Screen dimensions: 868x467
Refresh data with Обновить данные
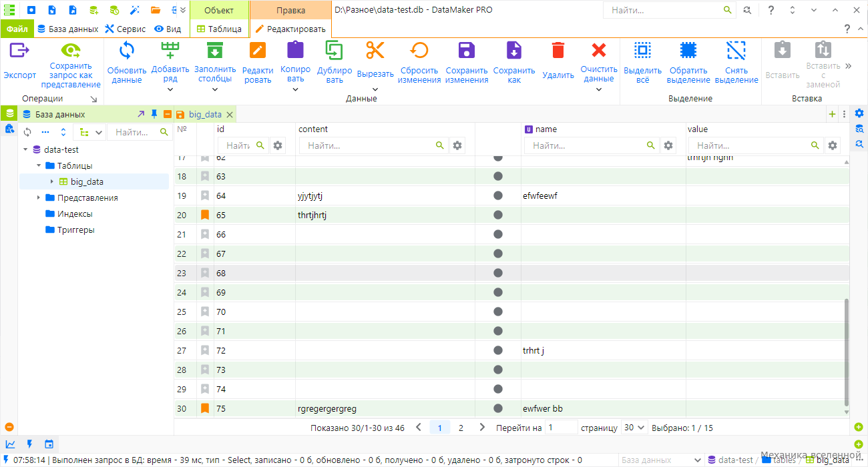pos(127,50)
